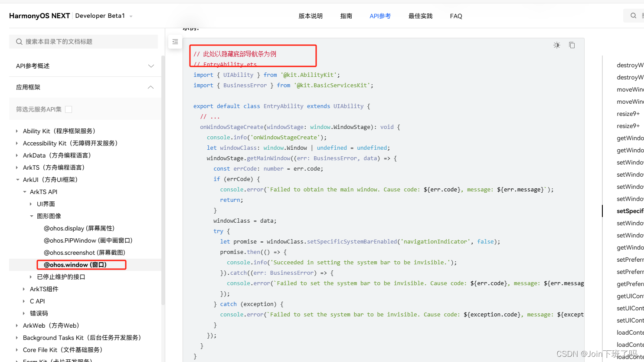The width and height of the screenshot is (644, 362).
Task: Expand the 已停止维护的接口 arrow
Action: click(31, 277)
